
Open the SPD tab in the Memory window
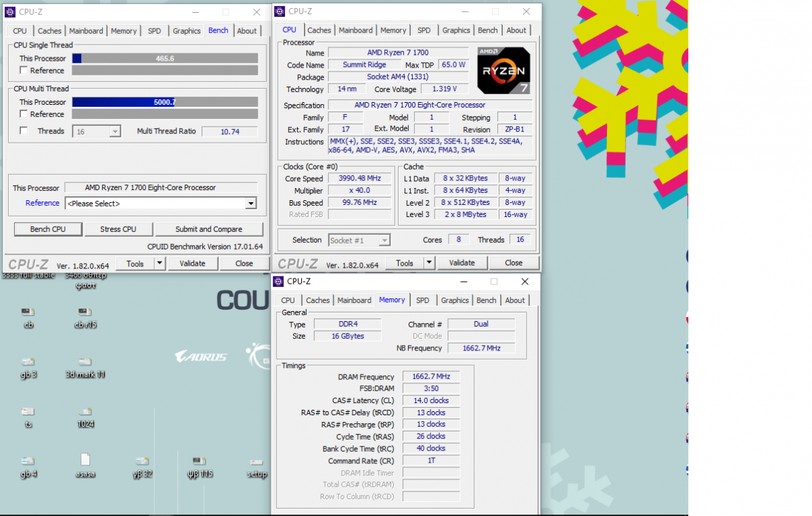click(x=422, y=300)
